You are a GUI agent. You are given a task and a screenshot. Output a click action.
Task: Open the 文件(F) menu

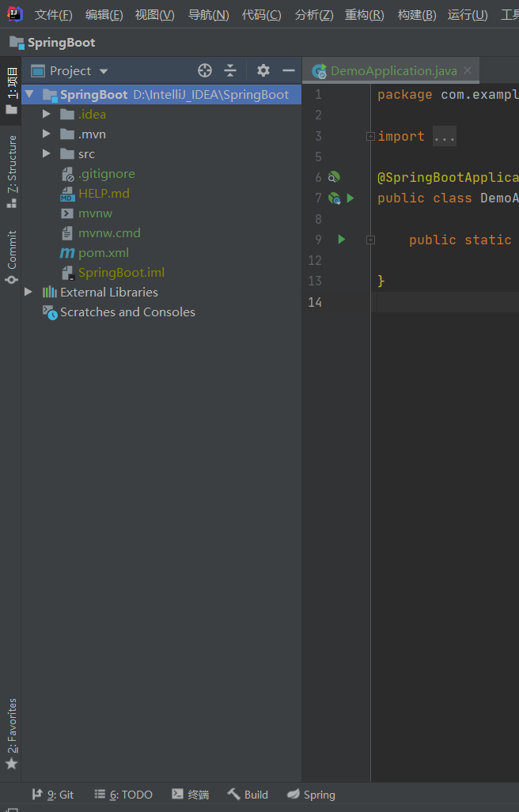[53, 15]
